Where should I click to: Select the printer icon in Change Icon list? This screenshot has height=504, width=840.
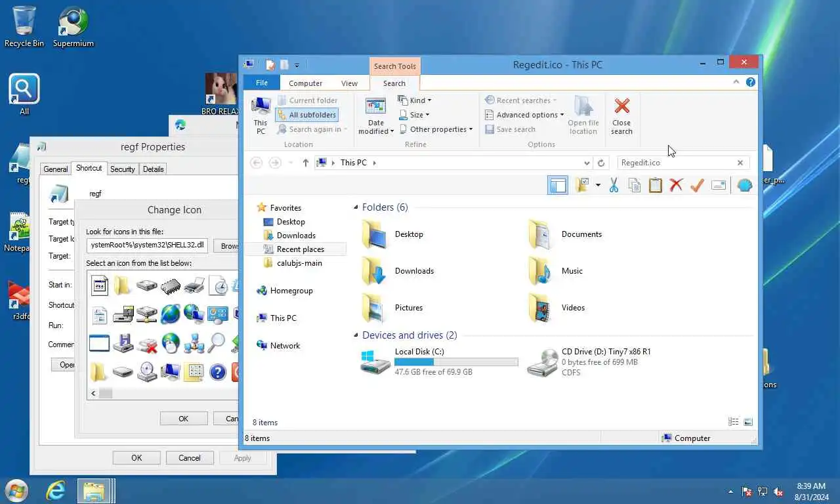coord(194,285)
